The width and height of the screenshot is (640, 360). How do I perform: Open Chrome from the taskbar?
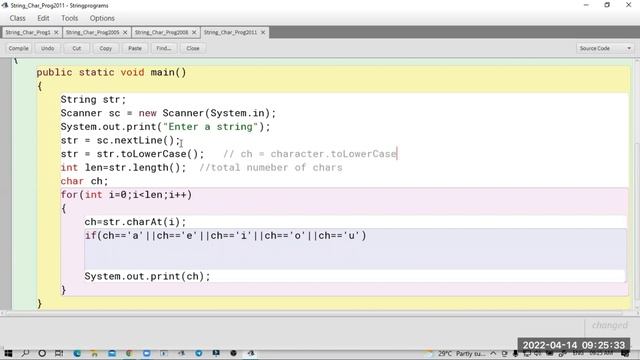click(129, 353)
